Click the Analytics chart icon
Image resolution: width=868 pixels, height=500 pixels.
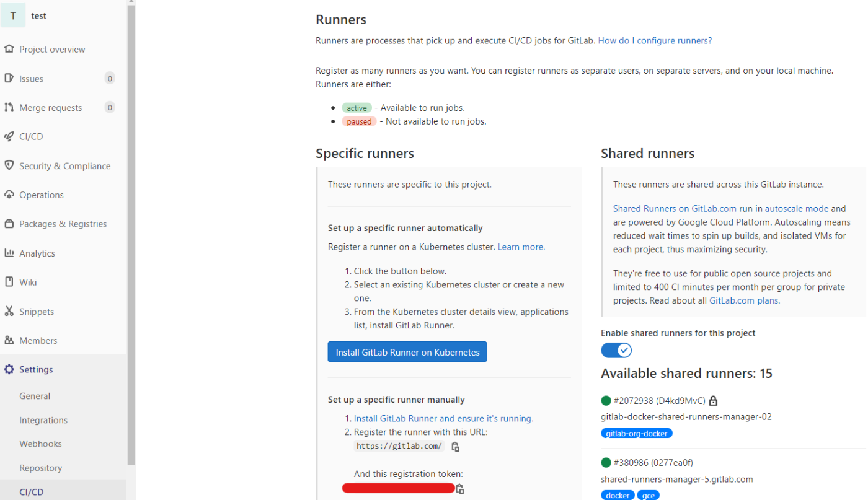pos(9,253)
